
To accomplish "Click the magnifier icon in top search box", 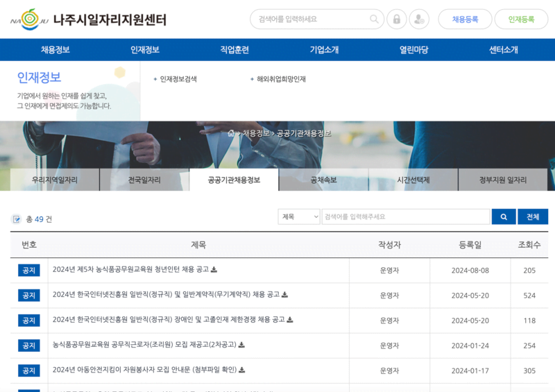I will point(374,19).
